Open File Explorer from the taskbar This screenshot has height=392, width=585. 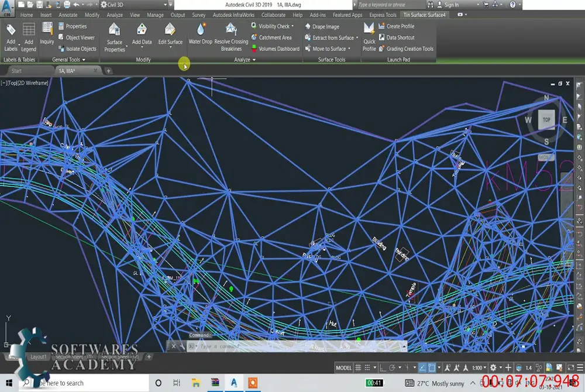pos(196,383)
